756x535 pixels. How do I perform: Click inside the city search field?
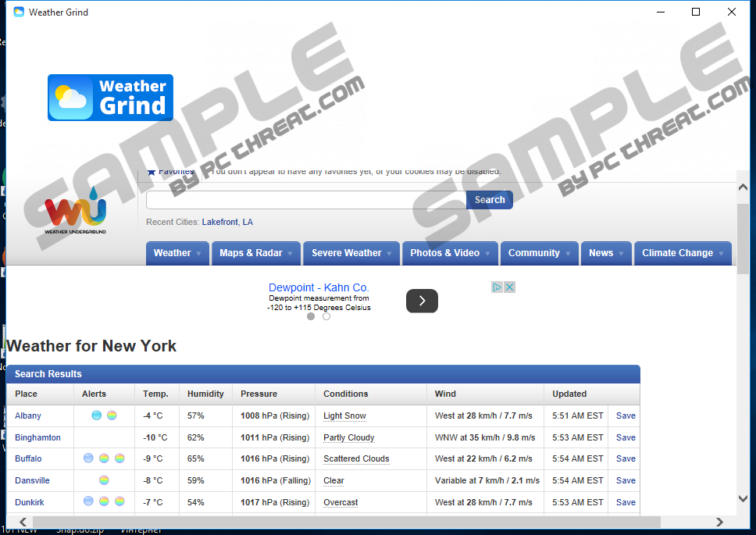pyautogui.click(x=305, y=200)
